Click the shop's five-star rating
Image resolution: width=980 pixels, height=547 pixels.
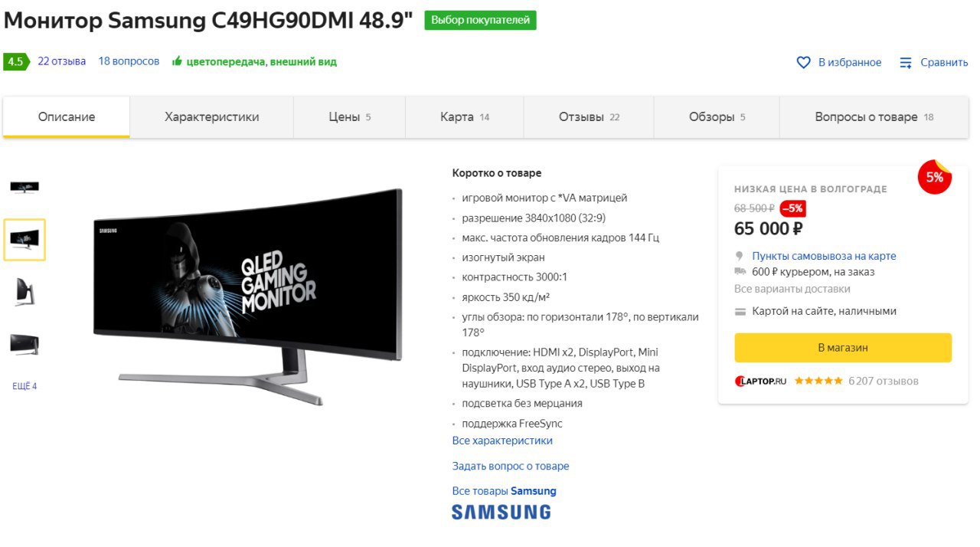point(818,381)
